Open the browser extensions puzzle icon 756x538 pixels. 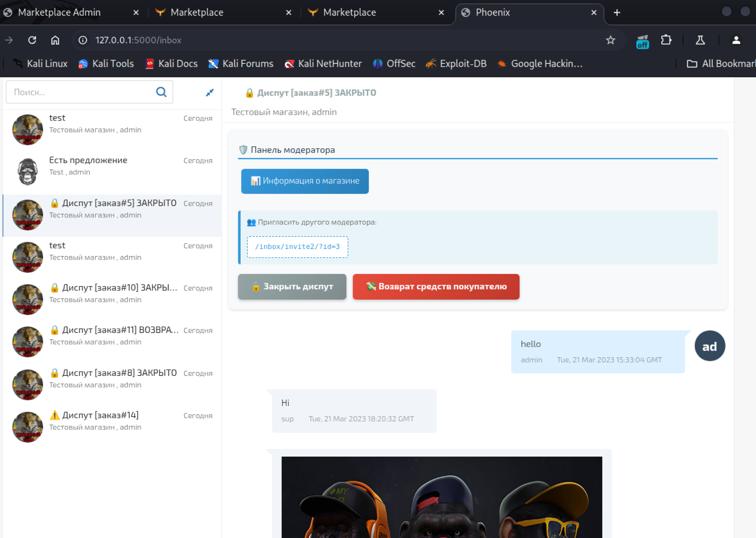(x=666, y=40)
